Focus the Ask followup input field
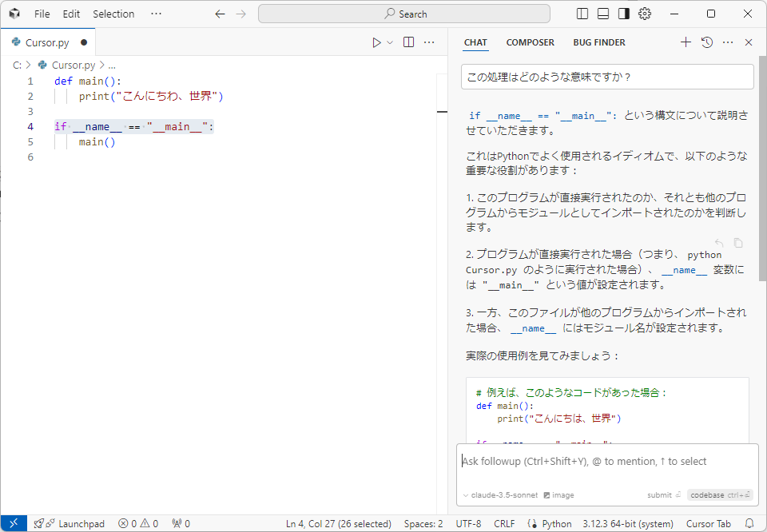Viewport: 767px width, 532px height. pos(607,461)
